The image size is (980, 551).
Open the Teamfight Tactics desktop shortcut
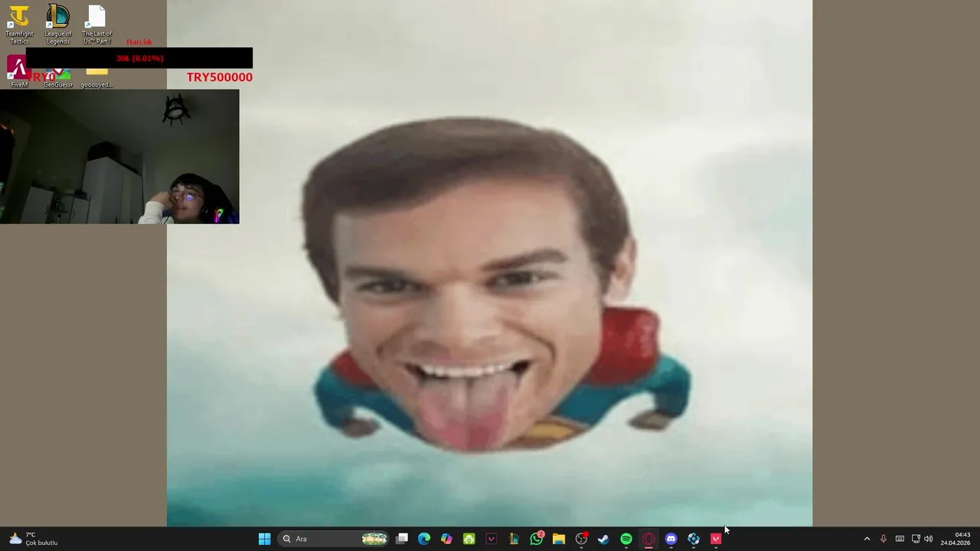coord(19,24)
